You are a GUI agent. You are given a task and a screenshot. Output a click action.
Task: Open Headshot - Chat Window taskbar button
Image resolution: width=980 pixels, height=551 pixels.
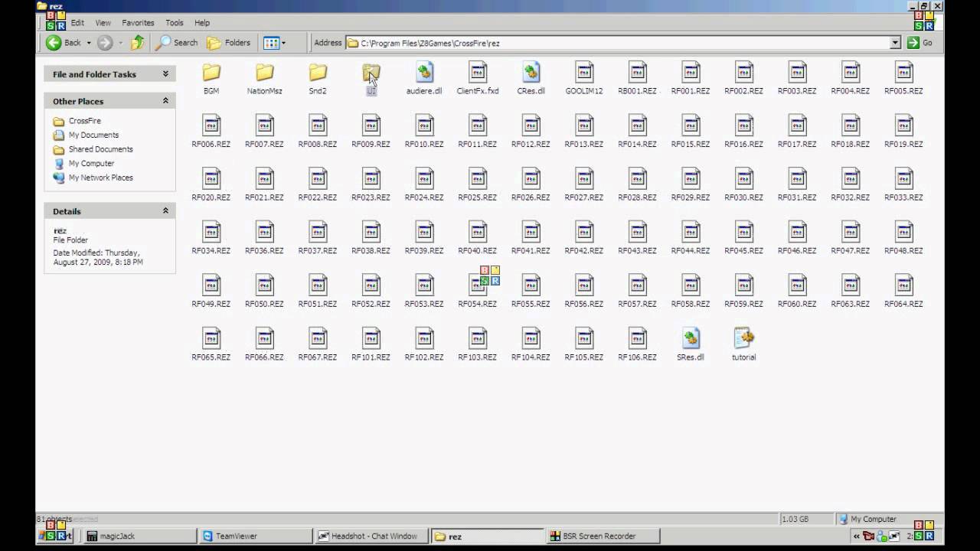pyautogui.click(x=371, y=536)
